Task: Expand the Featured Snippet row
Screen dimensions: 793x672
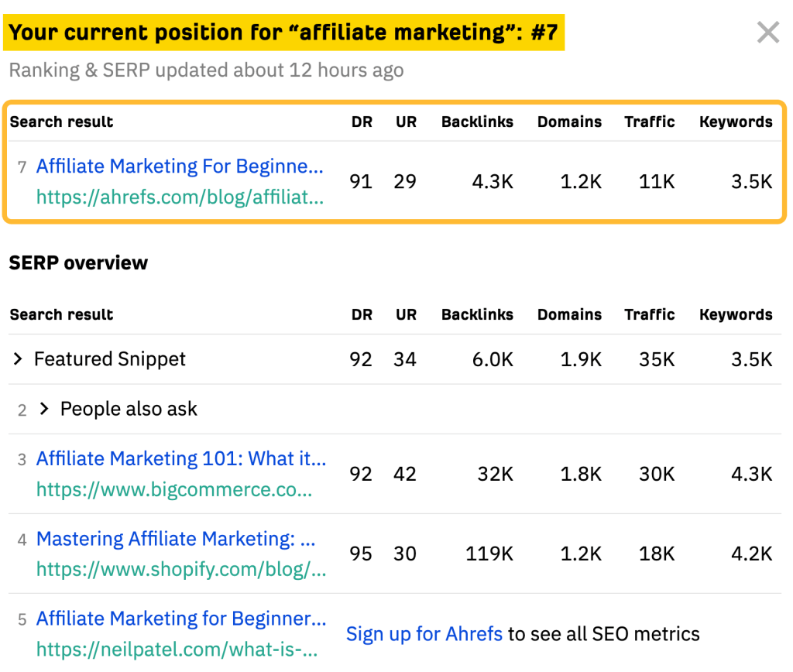Action: point(19,359)
